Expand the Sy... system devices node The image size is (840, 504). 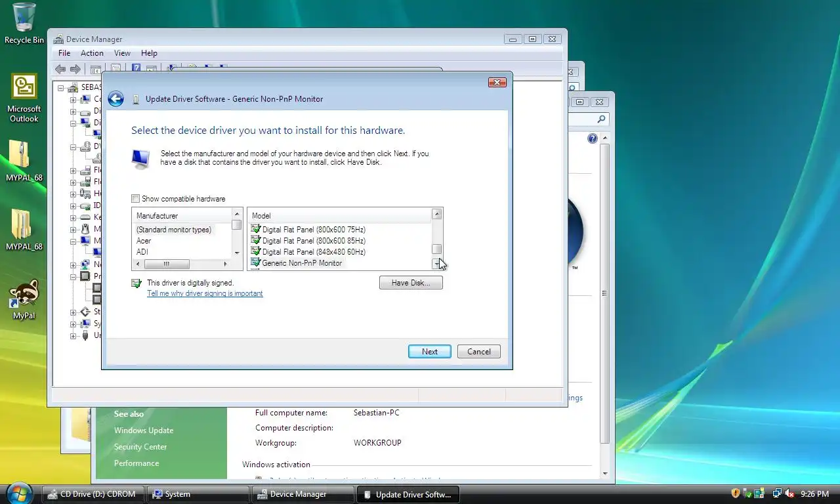coord(73,324)
